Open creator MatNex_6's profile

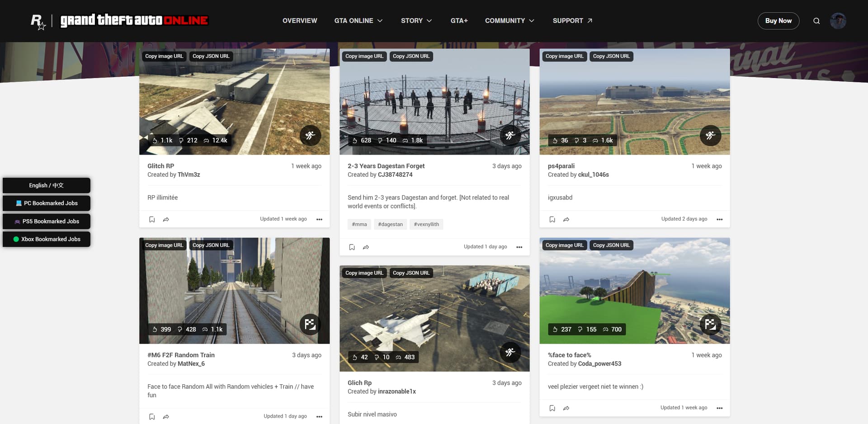pos(191,363)
